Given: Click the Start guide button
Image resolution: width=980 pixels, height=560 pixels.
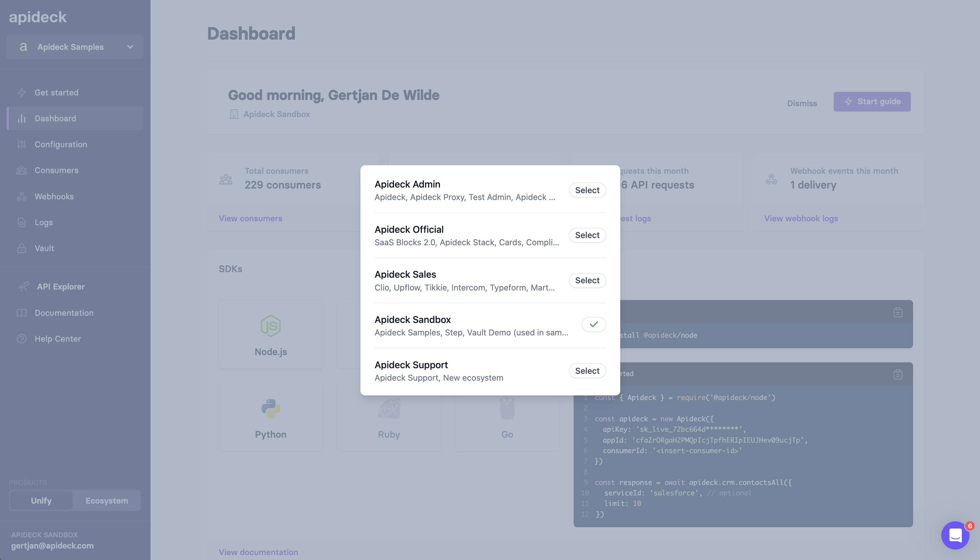Looking at the screenshot, I should click(x=872, y=102).
